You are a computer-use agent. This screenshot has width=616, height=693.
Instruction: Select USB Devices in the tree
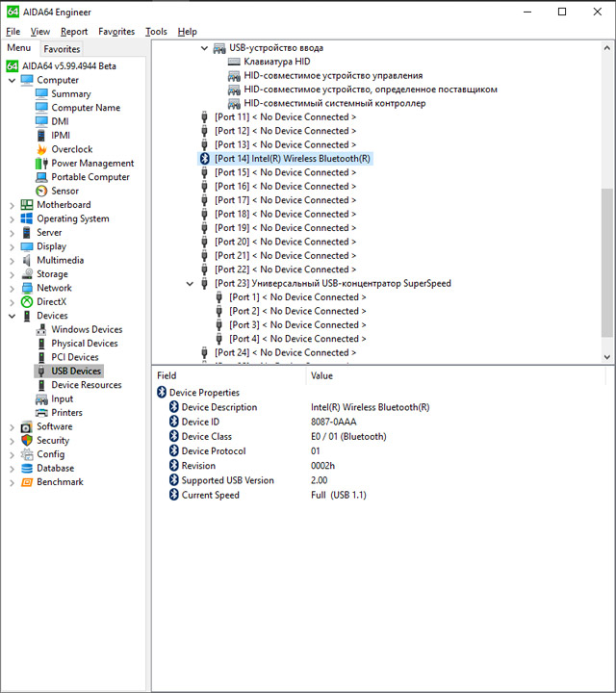(76, 372)
